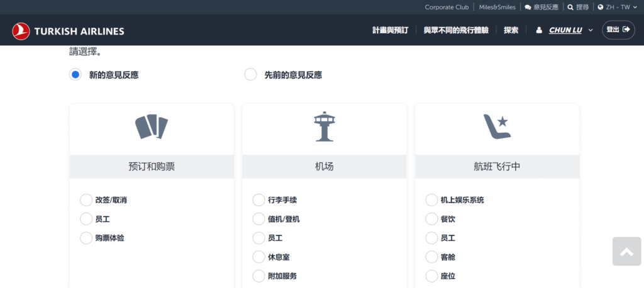Image resolution: width=644 pixels, height=288 pixels.
Task: Click the Turkish Airlines logo
Action: click(68, 31)
